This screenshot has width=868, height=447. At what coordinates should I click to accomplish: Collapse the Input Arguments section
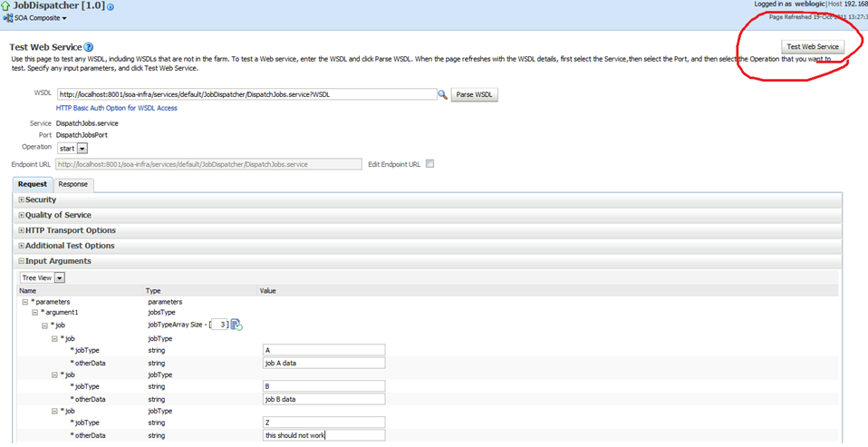coord(22,261)
